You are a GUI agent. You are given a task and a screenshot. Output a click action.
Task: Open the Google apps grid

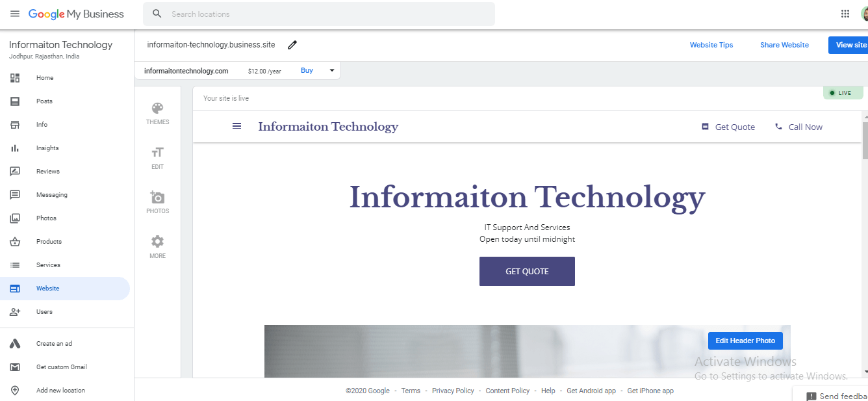(845, 14)
